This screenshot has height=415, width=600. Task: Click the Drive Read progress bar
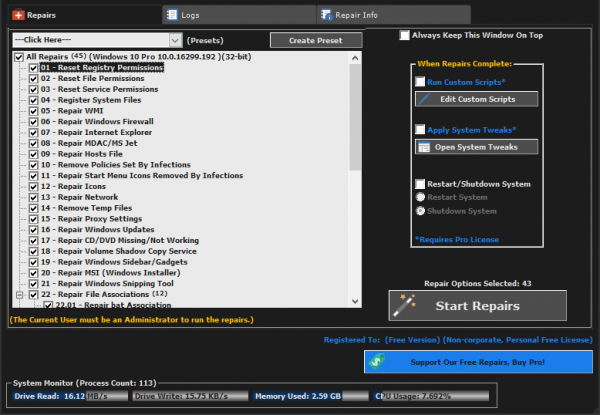[x=70, y=396]
